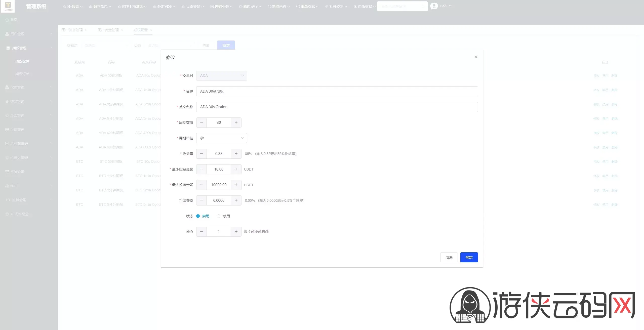Click the camera icon beside 直播管理

(x=8, y=200)
